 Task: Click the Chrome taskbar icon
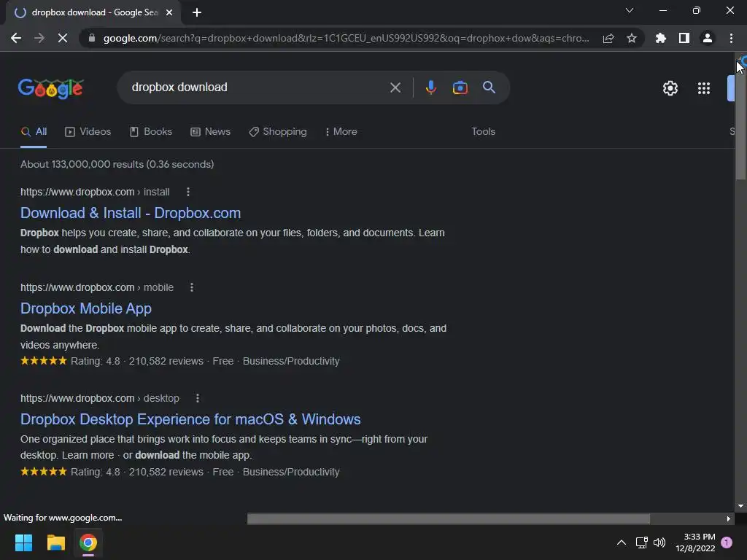88,542
